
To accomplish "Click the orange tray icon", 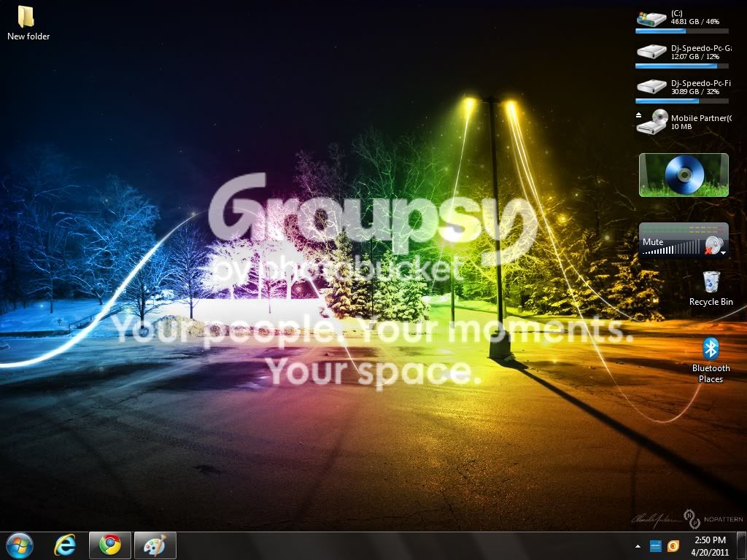I will coord(673,545).
